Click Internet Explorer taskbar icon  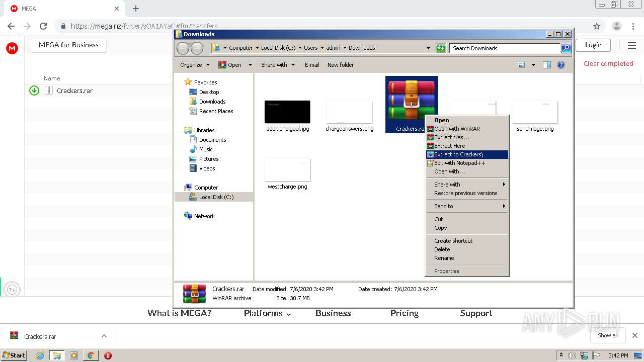[x=40, y=355]
